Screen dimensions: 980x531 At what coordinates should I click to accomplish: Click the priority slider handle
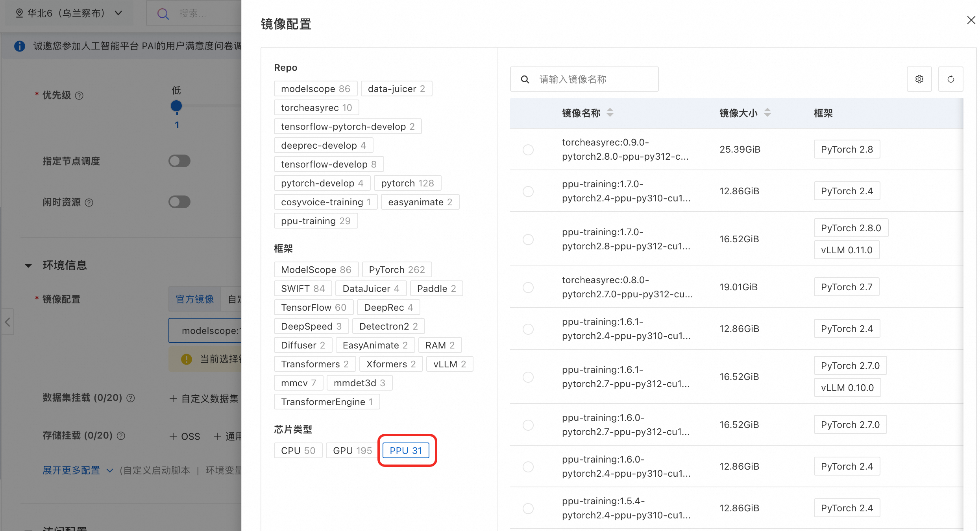(x=176, y=106)
